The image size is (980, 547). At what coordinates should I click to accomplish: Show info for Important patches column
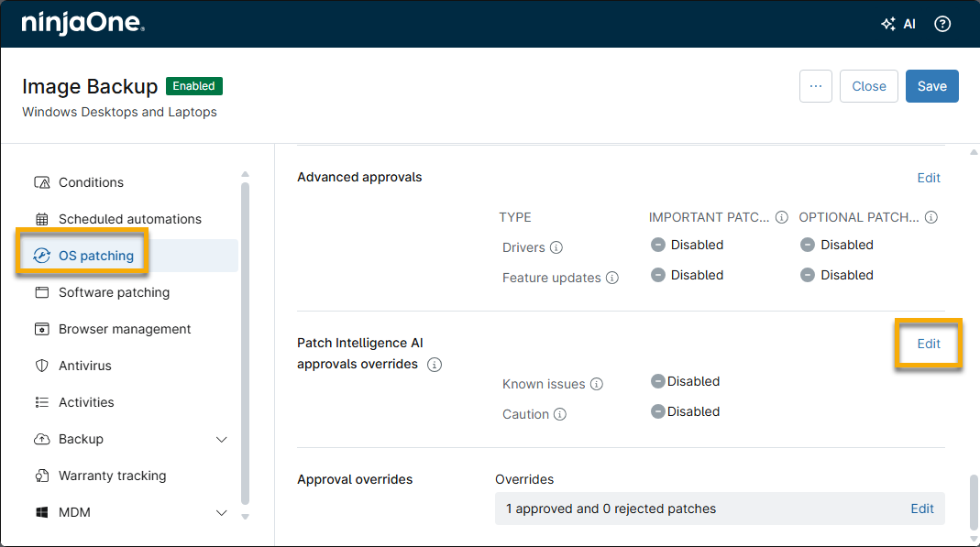pos(781,217)
